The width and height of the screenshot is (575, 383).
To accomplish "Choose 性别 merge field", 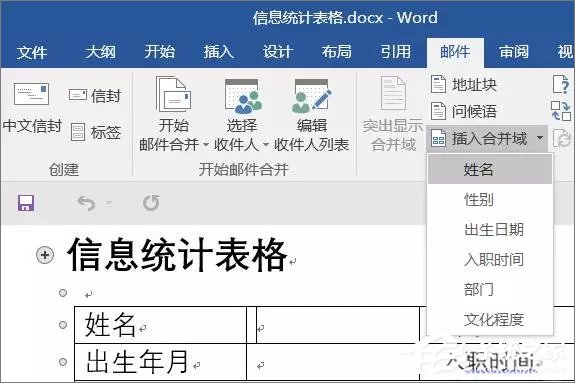I will 490,200.
